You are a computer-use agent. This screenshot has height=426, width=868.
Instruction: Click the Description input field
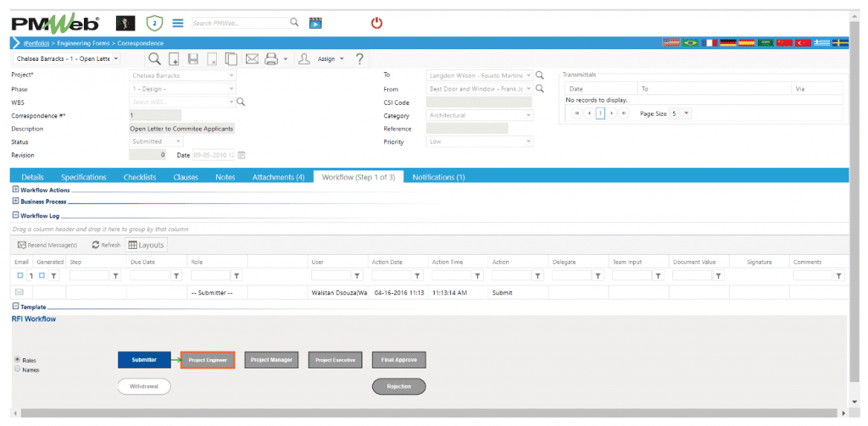pyautogui.click(x=181, y=129)
